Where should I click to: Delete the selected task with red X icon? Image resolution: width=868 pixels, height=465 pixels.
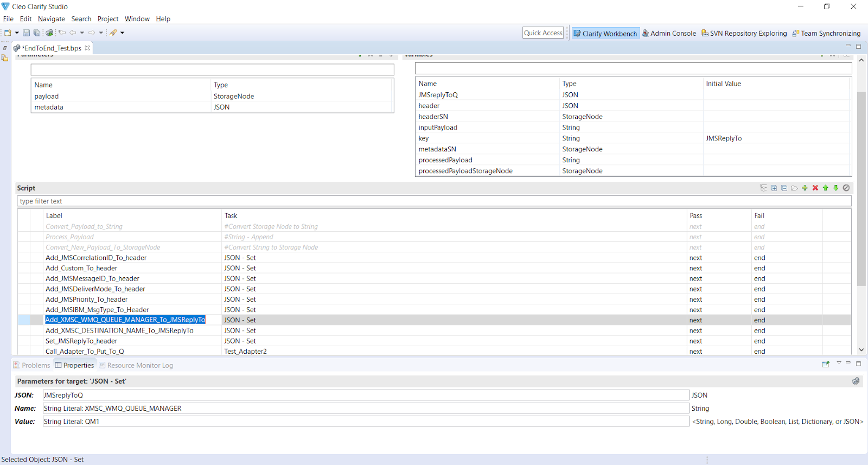click(x=815, y=188)
